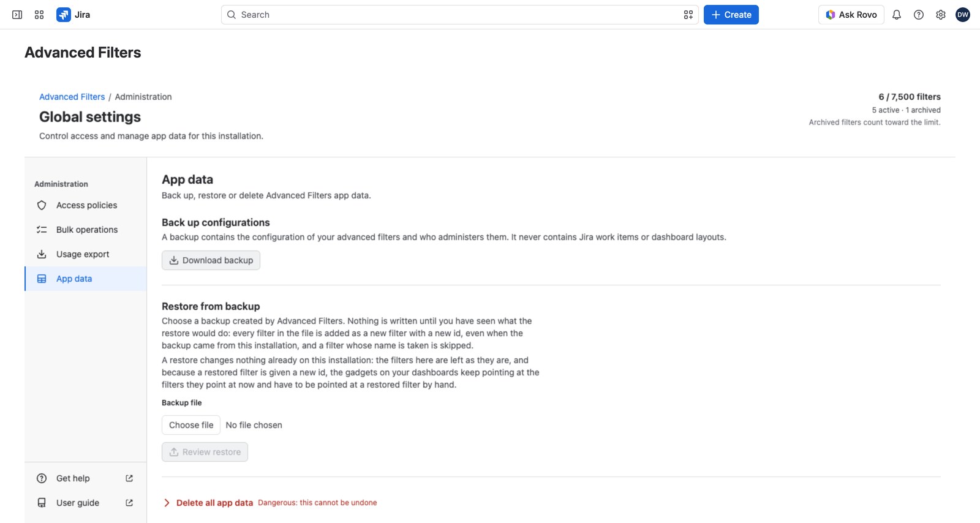Open Access policies settings
The height and width of the screenshot is (523, 980).
click(86, 205)
